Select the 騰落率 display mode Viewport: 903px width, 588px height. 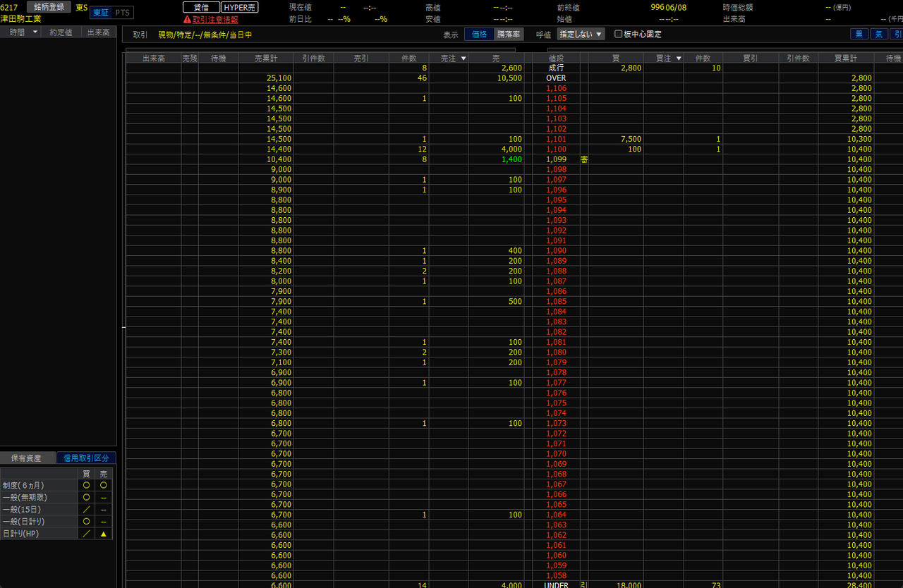click(x=509, y=34)
